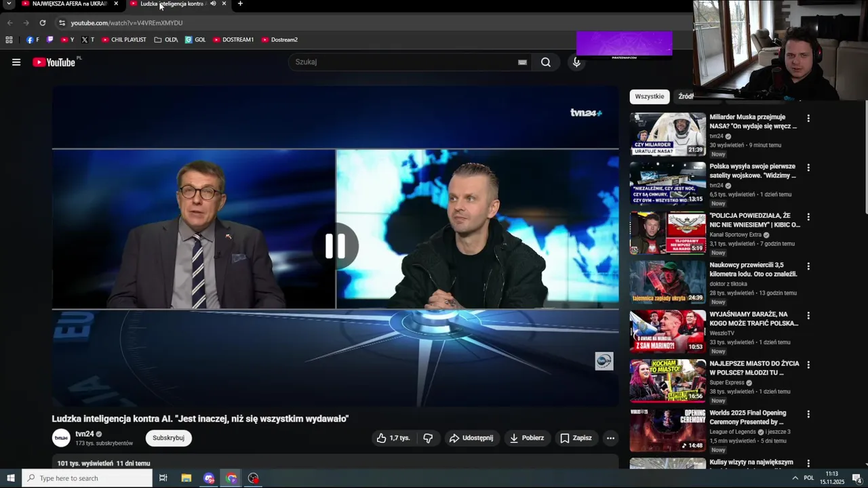Open the on-screen keyboard icon in search box

pos(522,62)
